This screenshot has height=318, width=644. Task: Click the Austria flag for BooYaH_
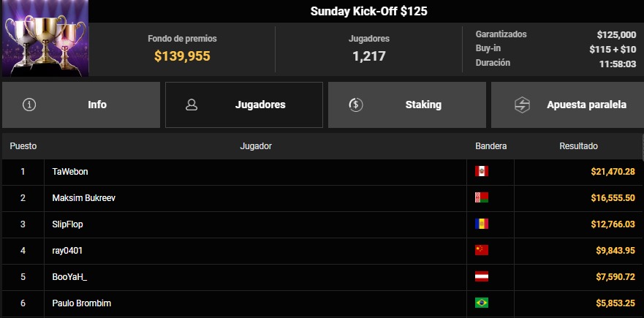coord(481,276)
